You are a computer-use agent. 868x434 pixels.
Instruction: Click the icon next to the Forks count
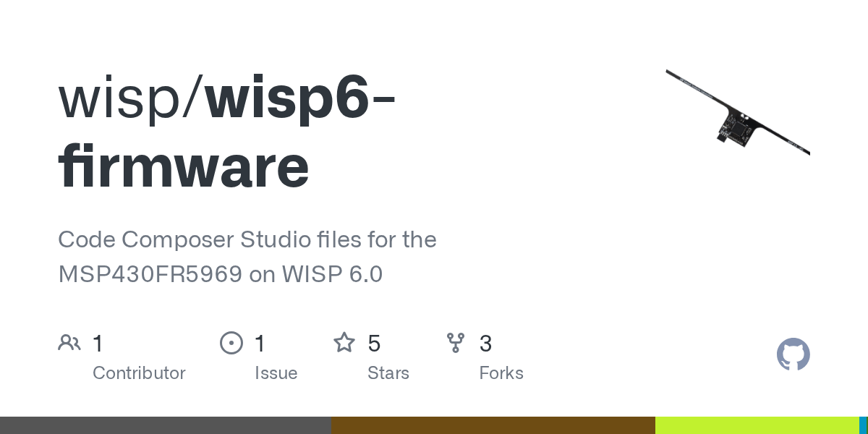pyautogui.click(x=456, y=343)
